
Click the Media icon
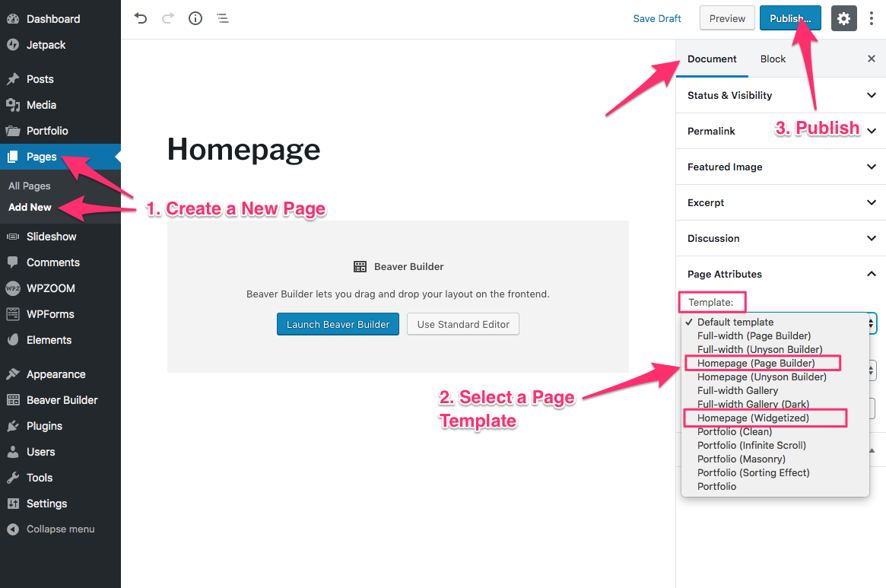[x=13, y=105]
